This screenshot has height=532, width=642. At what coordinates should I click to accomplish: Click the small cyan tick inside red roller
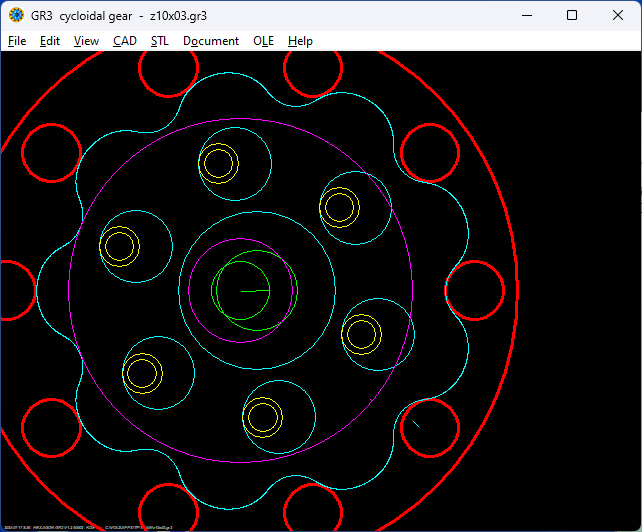(416, 423)
